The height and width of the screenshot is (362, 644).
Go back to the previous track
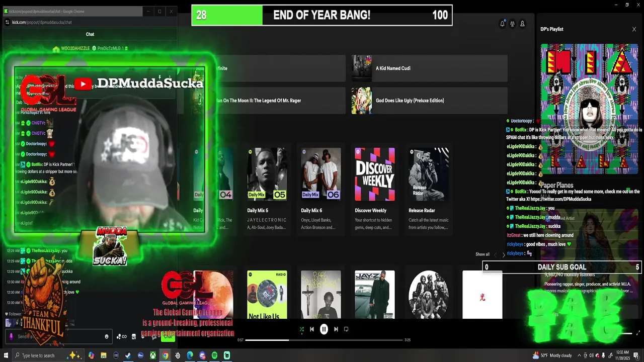[312, 329]
